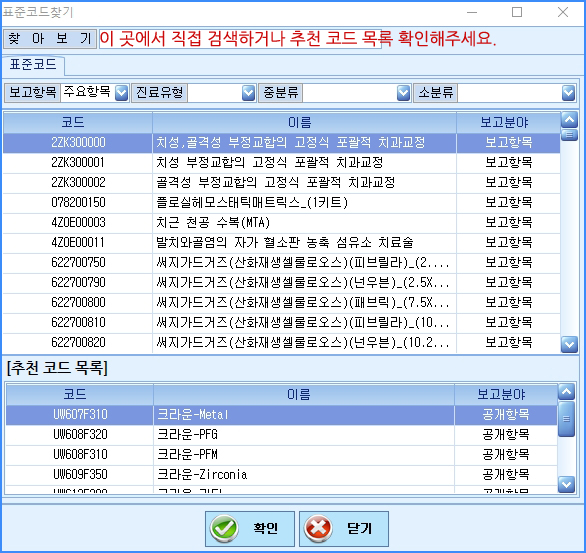This screenshot has width=586, height=553.
Task: Select the 표준코드 tab
Action: pyautogui.click(x=33, y=65)
